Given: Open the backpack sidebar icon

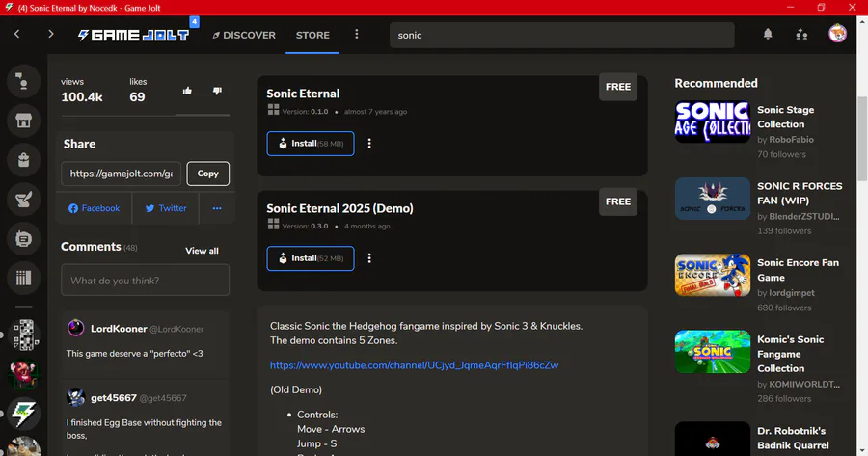Looking at the screenshot, I should [x=23, y=160].
